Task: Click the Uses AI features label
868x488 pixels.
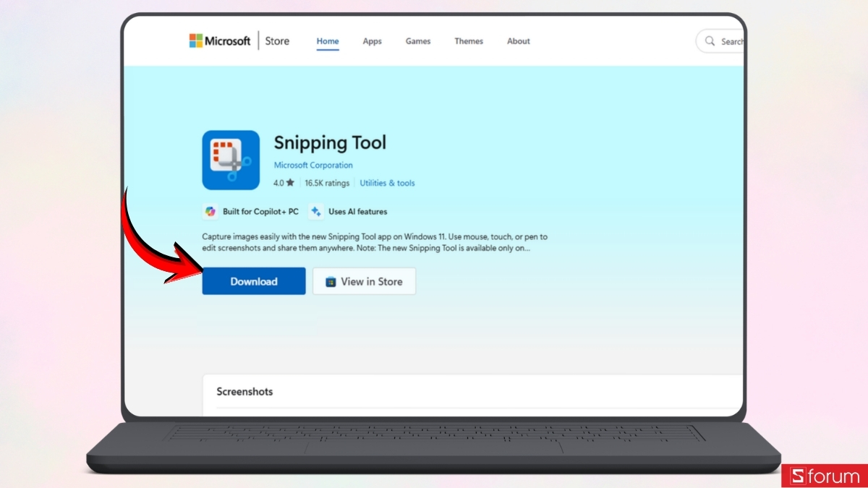Action: click(358, 212)
